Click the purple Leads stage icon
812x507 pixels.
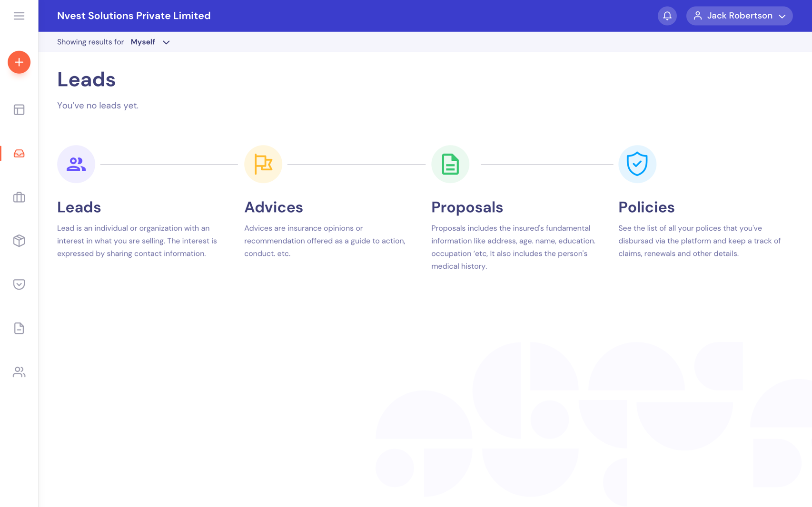tap(76, 164)
